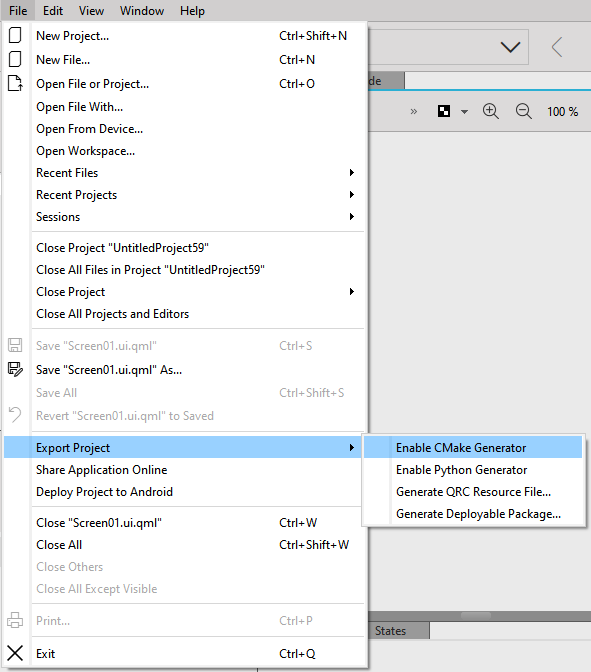Enable Python Generator option

tap(473, 470)
